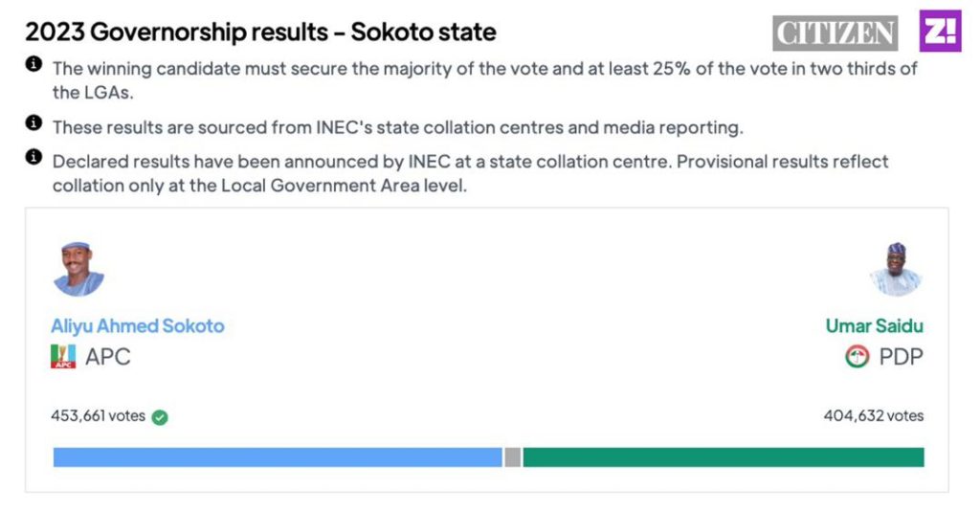980x532 pixels.
Task: Click the green PDP vote bar segment
Action: coord(724,457)
